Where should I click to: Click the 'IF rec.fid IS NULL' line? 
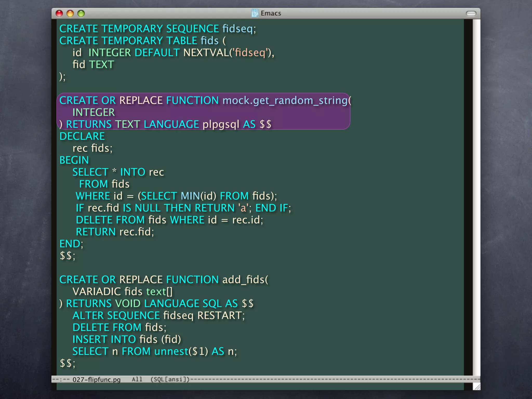[183, 208]
